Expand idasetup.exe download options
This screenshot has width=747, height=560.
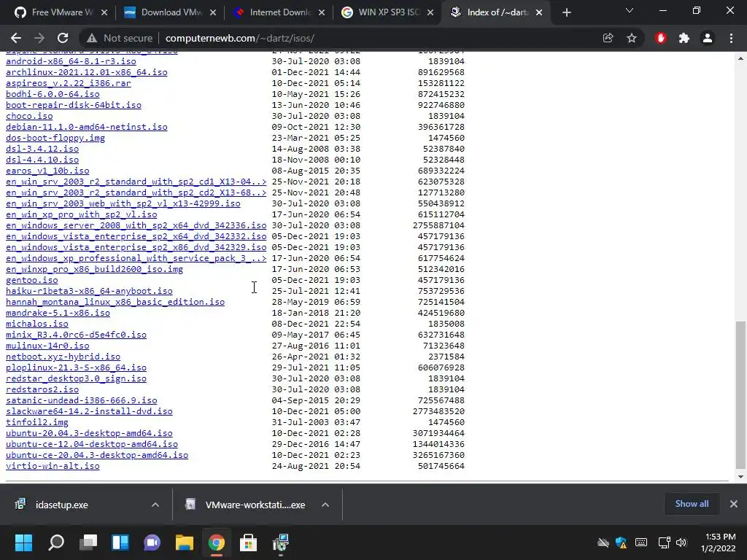[155, 505]
